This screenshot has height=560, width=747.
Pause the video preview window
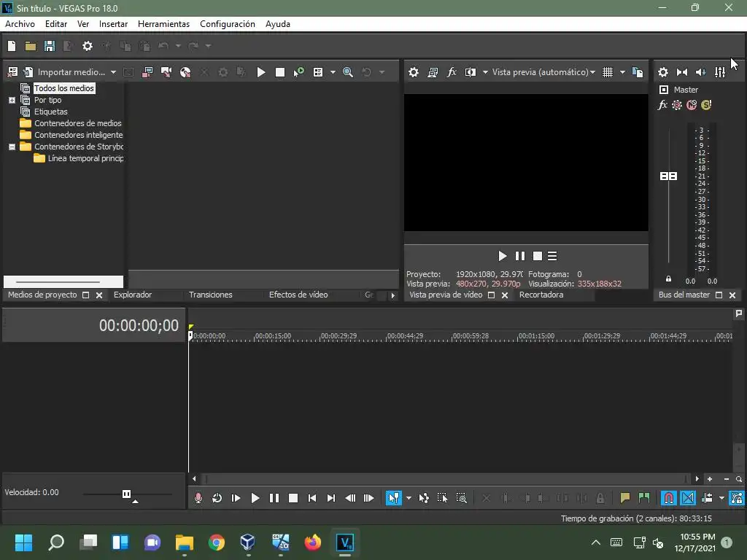click(519, 256)
